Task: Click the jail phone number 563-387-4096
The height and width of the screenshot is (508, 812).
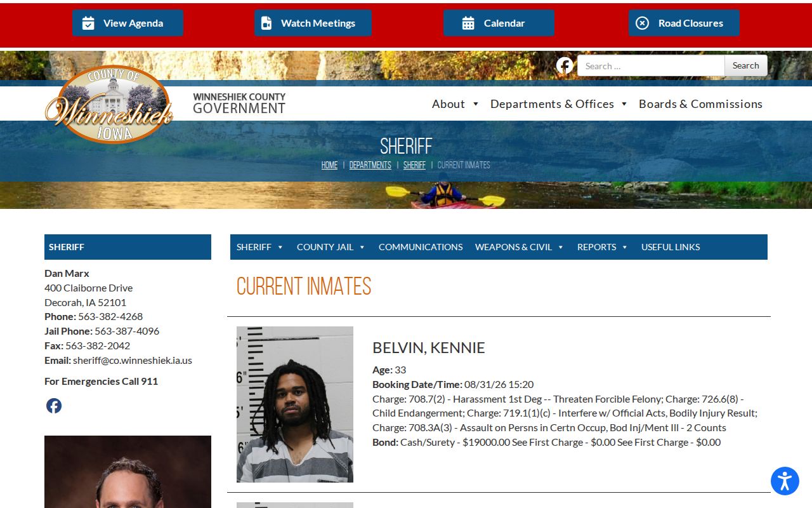Action: pos(127,331)
